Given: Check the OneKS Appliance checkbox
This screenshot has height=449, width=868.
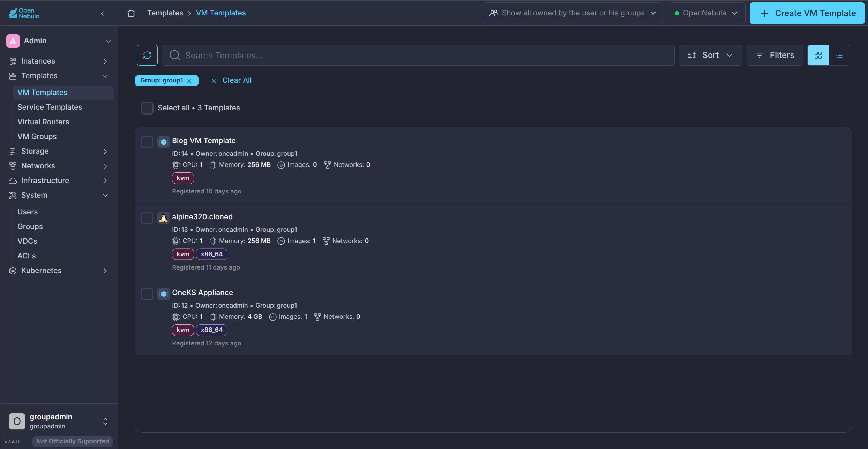Looking at the screenshot, I should point(147,294).
